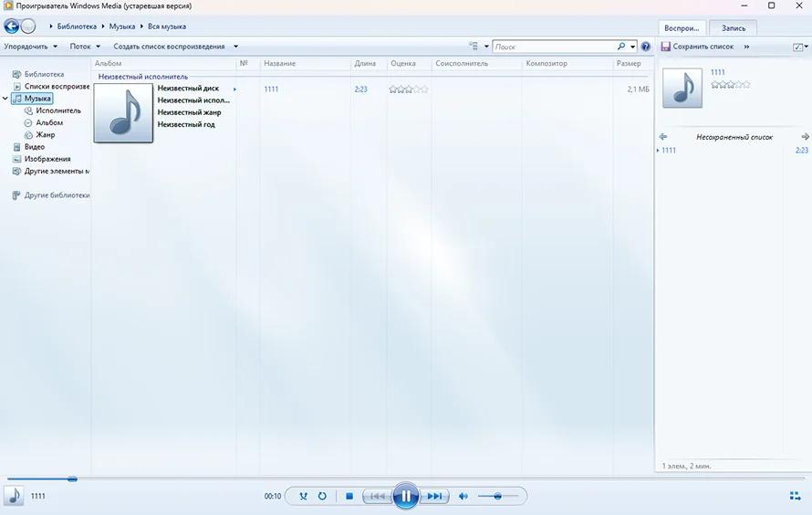This screenshot has width=812, height=515.
Task: Switch to the Воспроизведение tab
Action: (682, 28)
